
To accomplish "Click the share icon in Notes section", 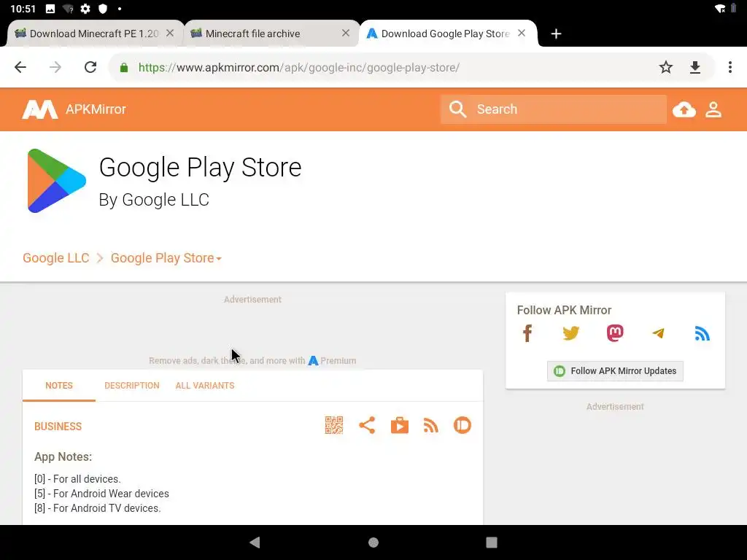I will (x=367, y=425).
